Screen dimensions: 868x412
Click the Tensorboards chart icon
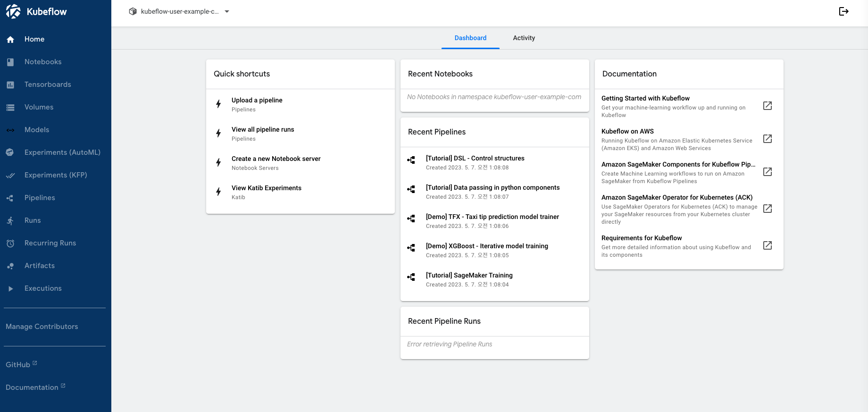[10, 85]
